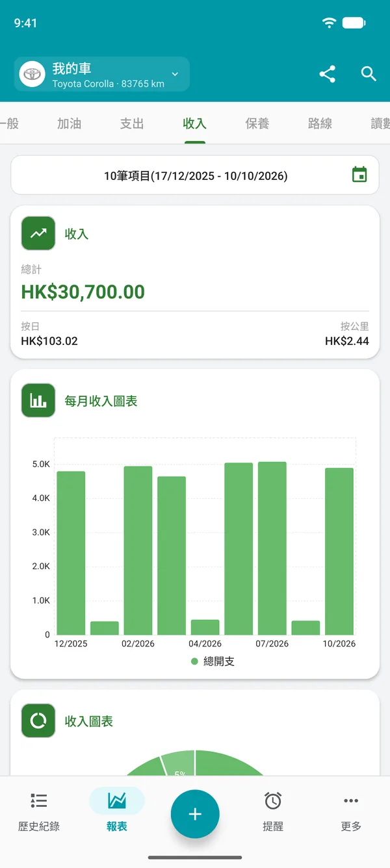The width and height of the screenshot is (390, 868).
Task: Tap the 每月收入圖表 card title
Action: (x=101, y=401)
